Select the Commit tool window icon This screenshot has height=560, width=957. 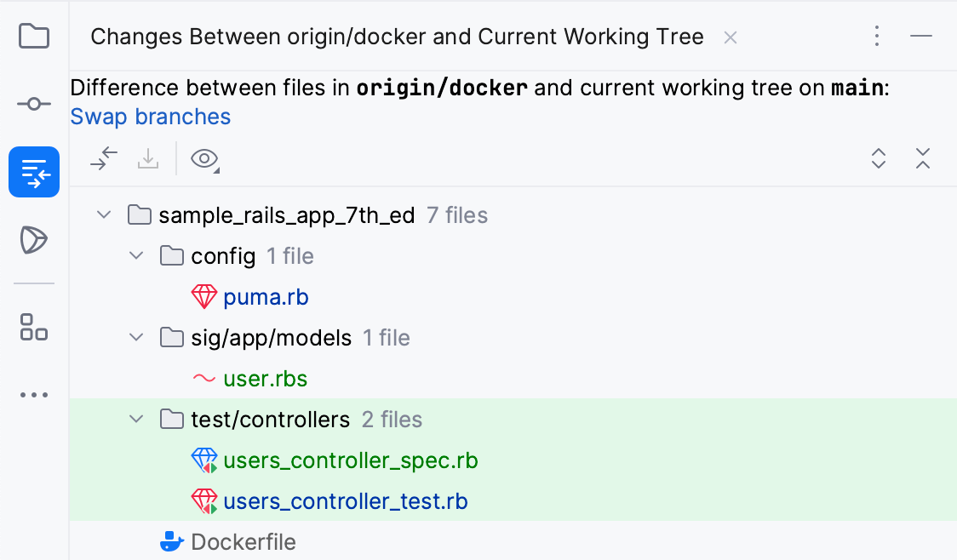[x=33, y=103]
